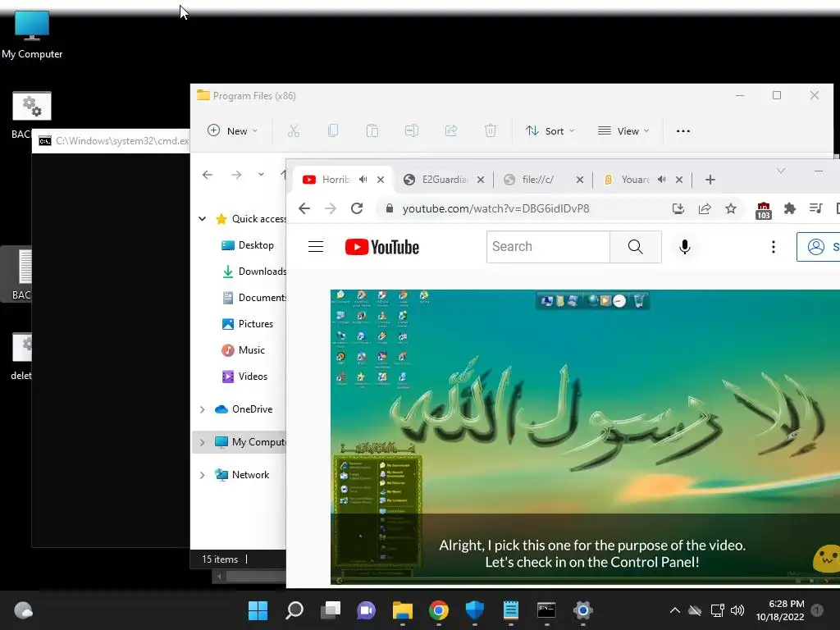840x630 pixels.
Task: Go back in File Explorer navigation
Action: pyautogui.click(x=208, y=175)
